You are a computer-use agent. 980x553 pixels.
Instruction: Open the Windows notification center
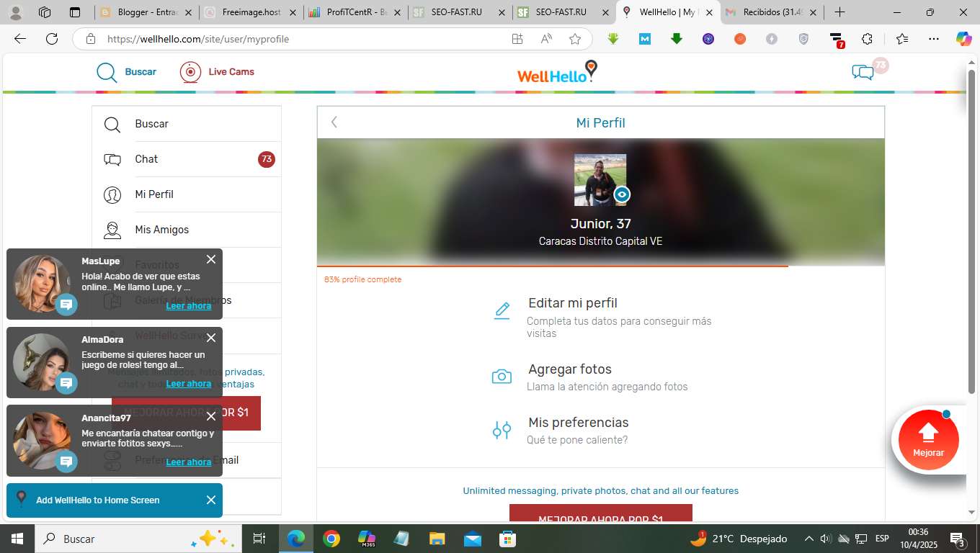(x=958, y=539)
